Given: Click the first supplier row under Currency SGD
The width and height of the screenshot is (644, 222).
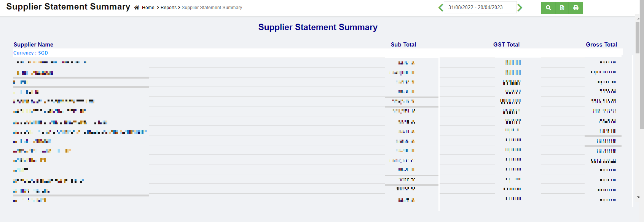Looking at the screenshot, I should [50, 63].
